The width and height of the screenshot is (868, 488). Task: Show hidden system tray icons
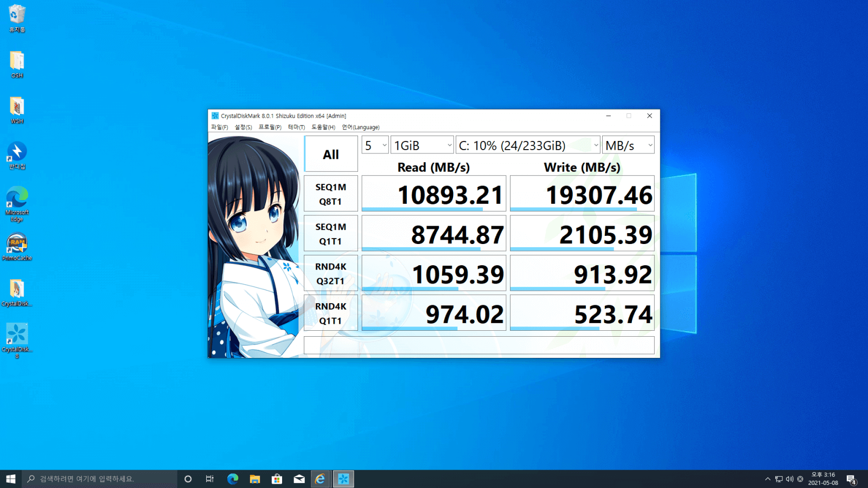[x=768, y=479]
